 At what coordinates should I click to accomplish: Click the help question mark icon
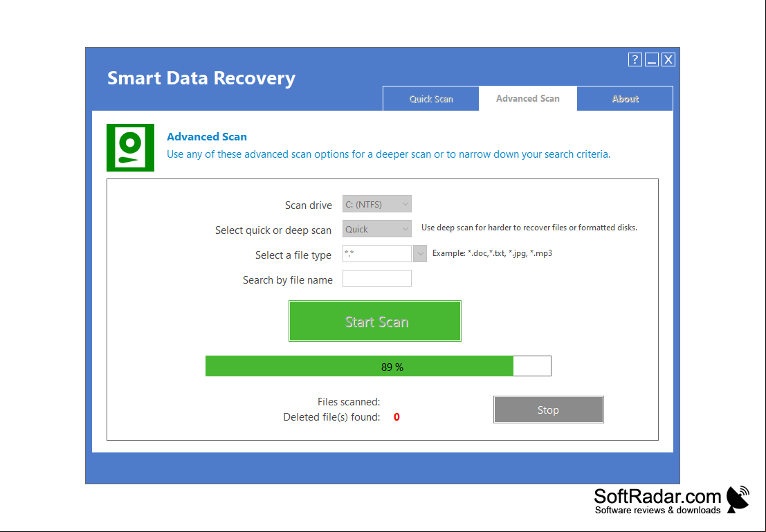pyautogui.click(x=635, y=59)
